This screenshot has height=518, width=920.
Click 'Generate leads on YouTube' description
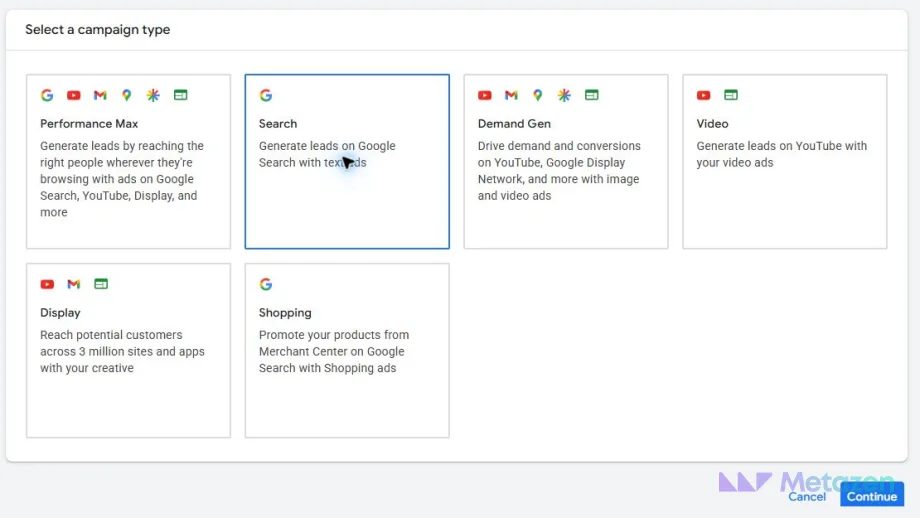782,154
